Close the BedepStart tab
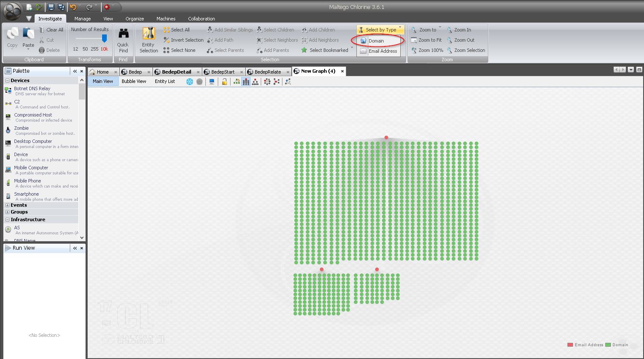644x359 pixels. [x=242, y=72]
